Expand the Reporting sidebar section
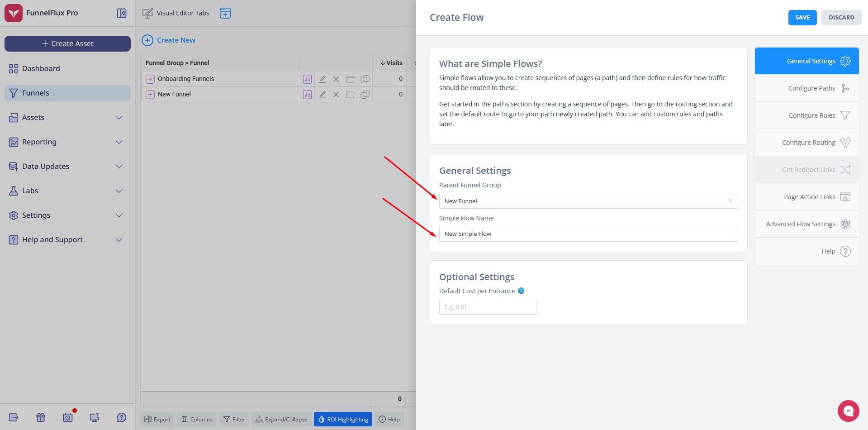This screenshot has width=868, height=430. click(x=67, y=142)
